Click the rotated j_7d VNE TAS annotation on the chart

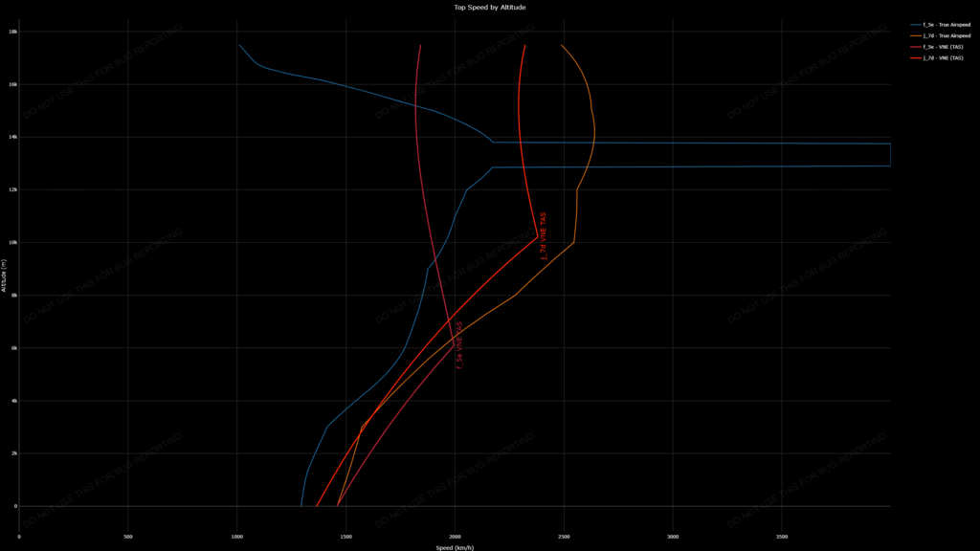click(x=544, y=236)
